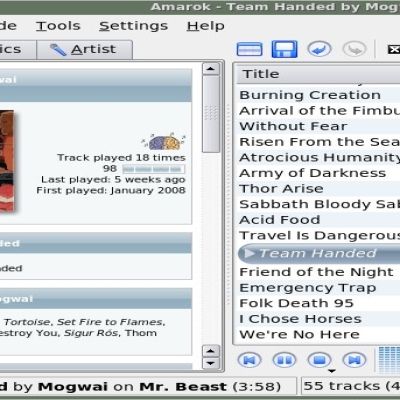Click the context pane scrollbar handle

211,113
